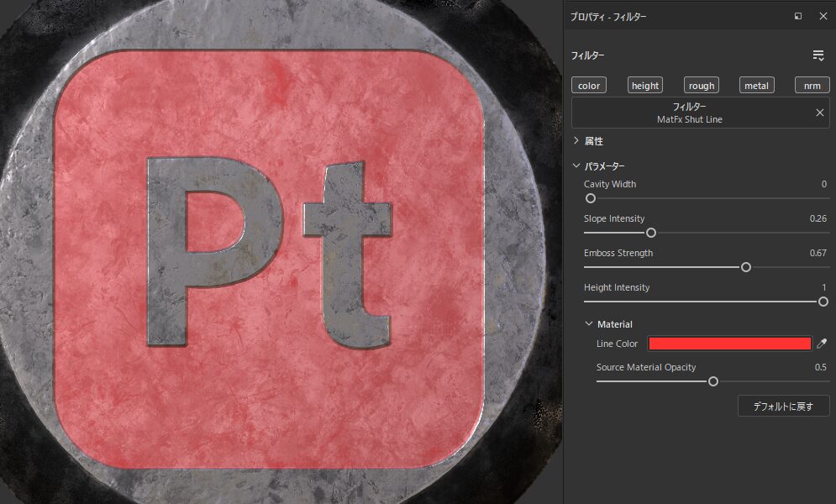Viewport: 836px width, 504px height.
Task: Toggle the color channel
Action: (589, 85)
